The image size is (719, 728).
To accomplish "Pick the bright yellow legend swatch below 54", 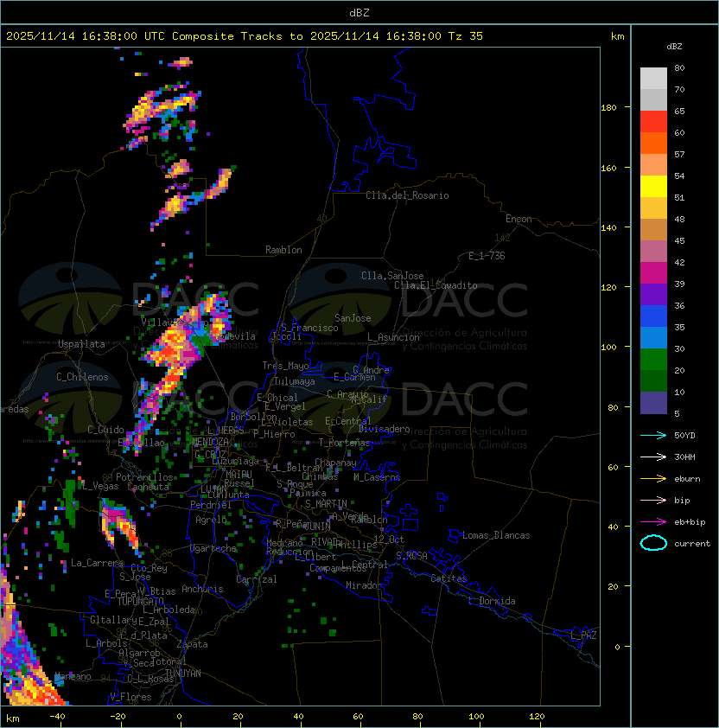I will coord(653,187).
